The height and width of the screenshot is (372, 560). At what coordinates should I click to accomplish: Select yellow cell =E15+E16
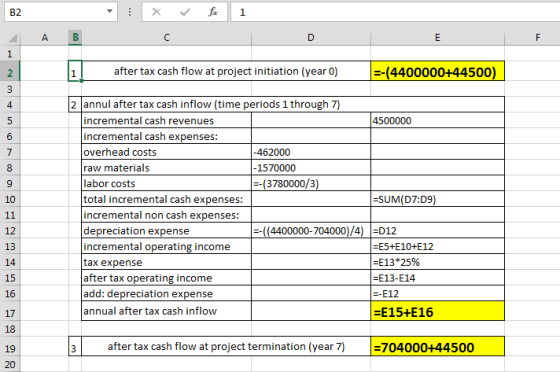point(438,311)
